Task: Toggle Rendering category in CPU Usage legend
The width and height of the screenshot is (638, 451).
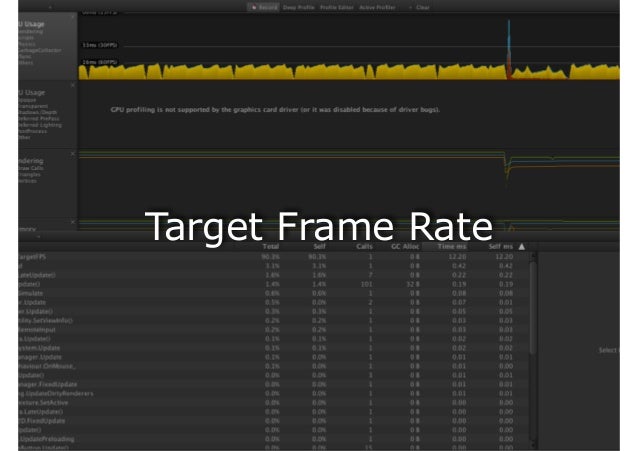Action: pyautogui.click(x=31, y=31)
